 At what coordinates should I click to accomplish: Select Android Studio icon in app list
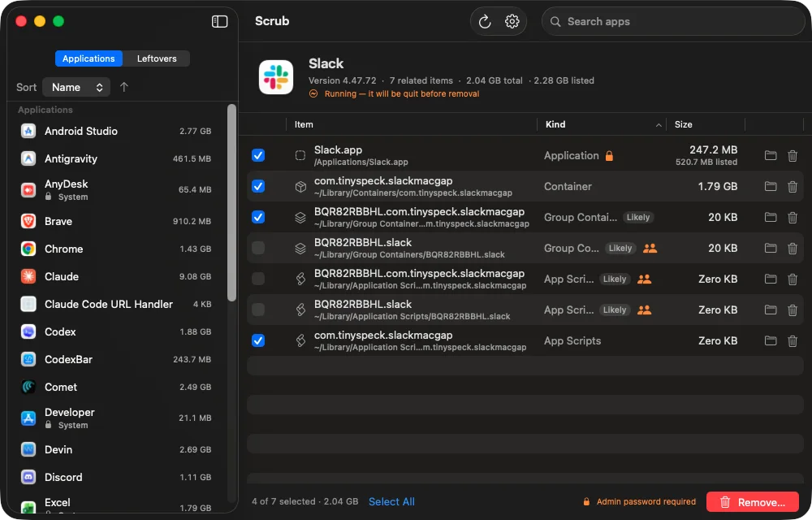coord(28,131)
